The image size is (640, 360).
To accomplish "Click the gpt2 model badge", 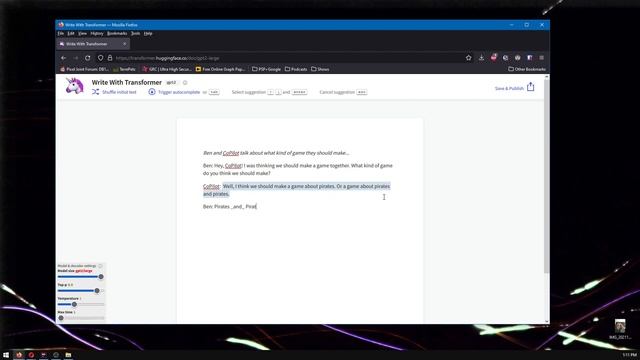I will [171, 82].
